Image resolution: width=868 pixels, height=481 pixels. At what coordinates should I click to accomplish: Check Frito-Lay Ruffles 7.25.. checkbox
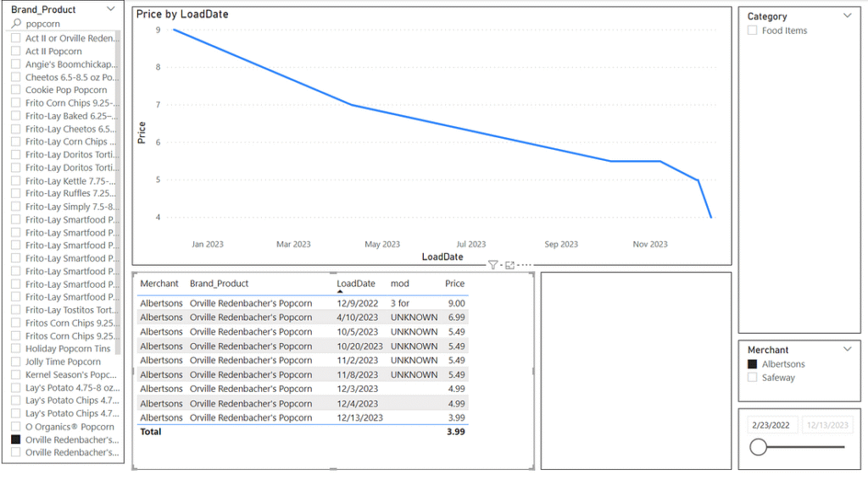click(15, 193)
